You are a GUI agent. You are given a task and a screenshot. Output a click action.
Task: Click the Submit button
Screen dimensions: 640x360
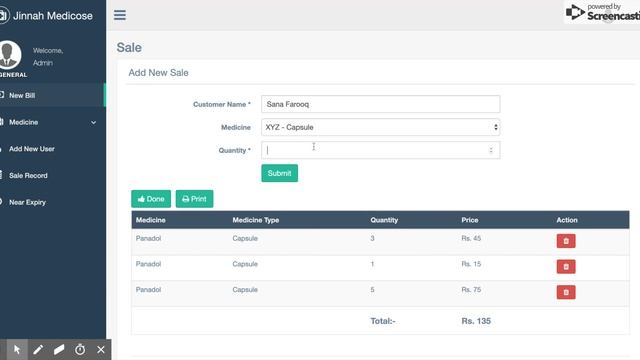tap(280, 173)
